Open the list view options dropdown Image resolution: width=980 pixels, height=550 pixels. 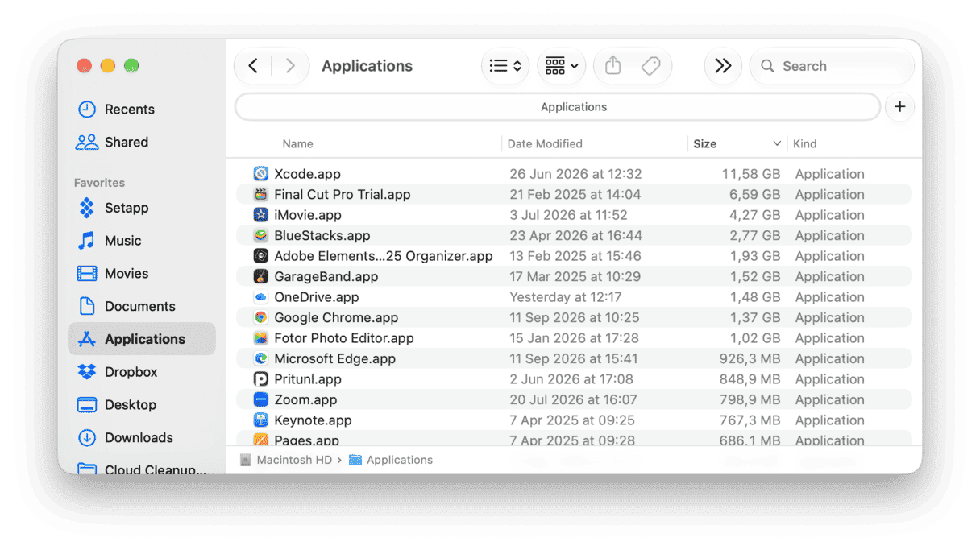(506, 66)
